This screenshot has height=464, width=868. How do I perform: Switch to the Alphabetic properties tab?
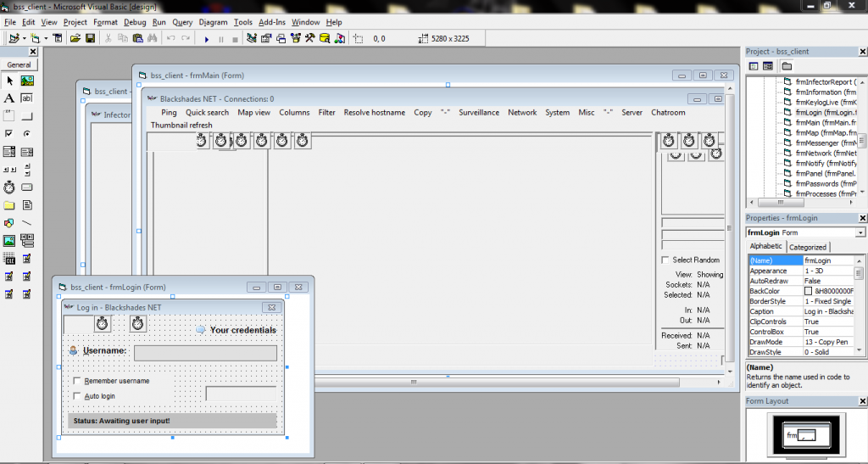point(765,246)
